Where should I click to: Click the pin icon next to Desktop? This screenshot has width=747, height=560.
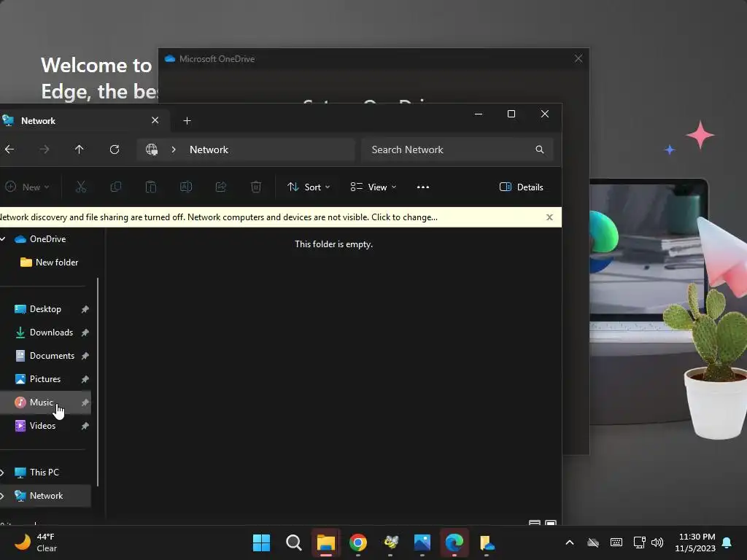85,309
